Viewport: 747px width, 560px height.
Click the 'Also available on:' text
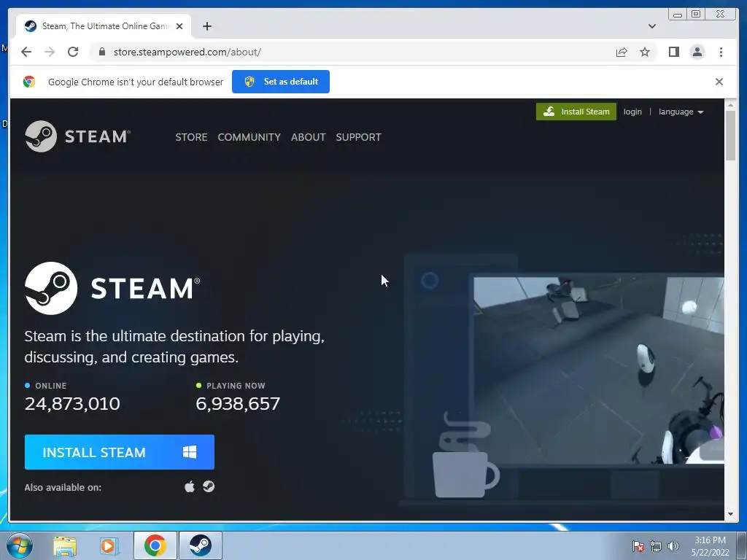(63, 488)
